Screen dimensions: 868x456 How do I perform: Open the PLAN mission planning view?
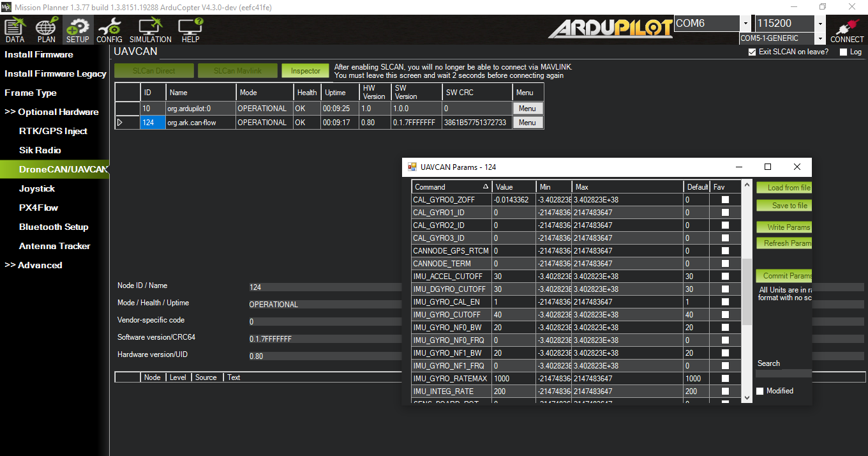click(x=46, y=31)
